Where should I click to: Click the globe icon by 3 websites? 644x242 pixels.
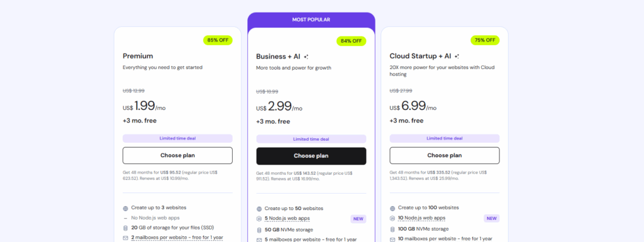pyautogui.click(x=125, y=208)
